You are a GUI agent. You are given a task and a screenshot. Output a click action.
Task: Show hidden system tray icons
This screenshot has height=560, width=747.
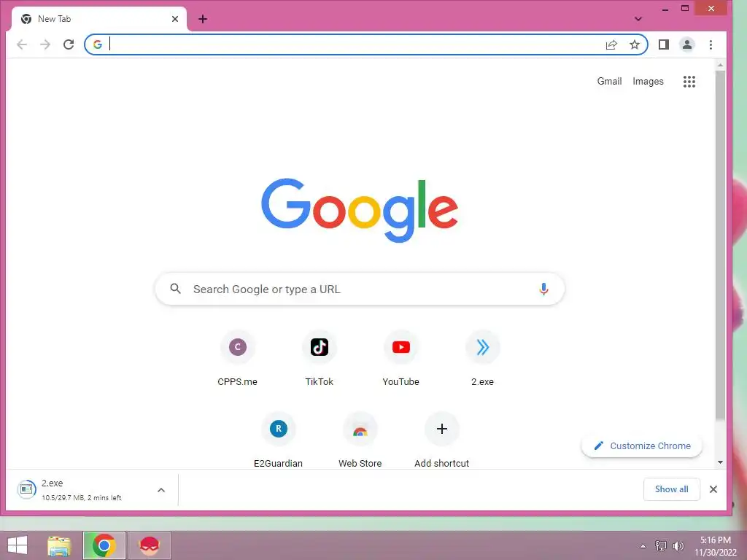[x=643, y=546]
